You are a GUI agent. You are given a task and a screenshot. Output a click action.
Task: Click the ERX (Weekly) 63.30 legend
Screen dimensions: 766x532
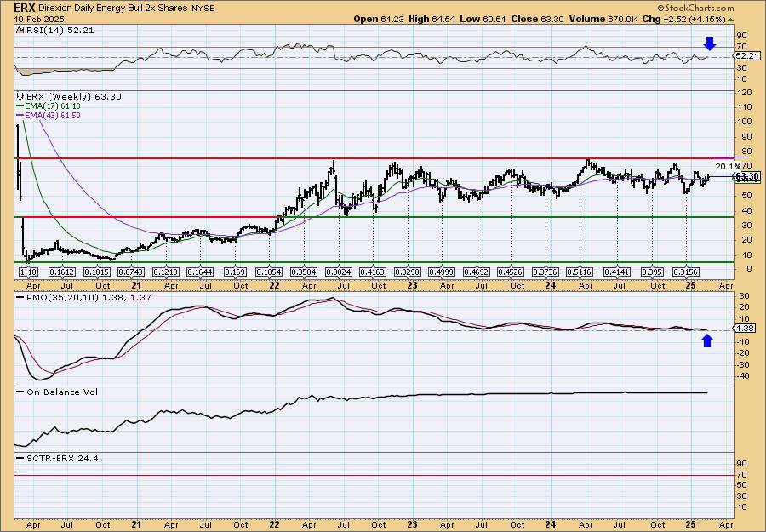click(x=74, y=96)
